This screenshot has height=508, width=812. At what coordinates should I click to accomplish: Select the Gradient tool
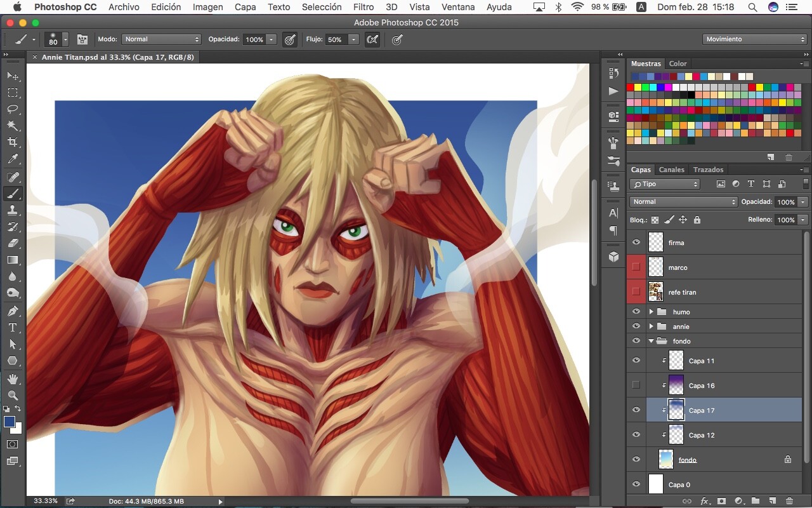(x=13, y=260)
